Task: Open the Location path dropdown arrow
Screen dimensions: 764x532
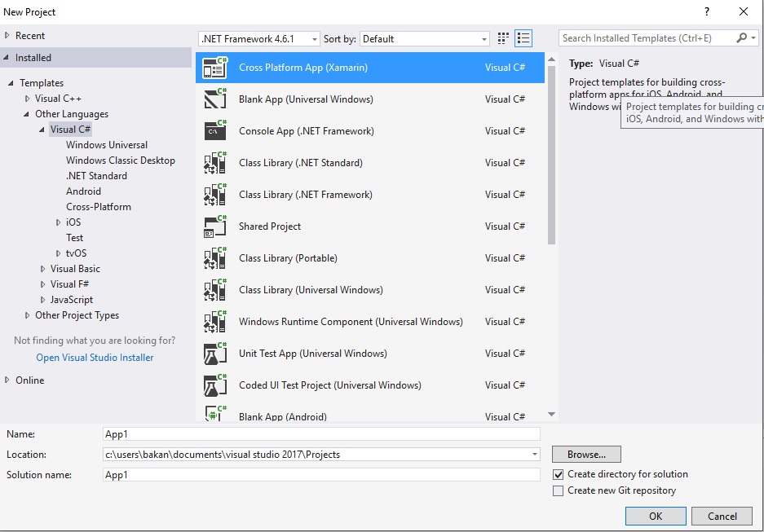Action: click(535, 454)
